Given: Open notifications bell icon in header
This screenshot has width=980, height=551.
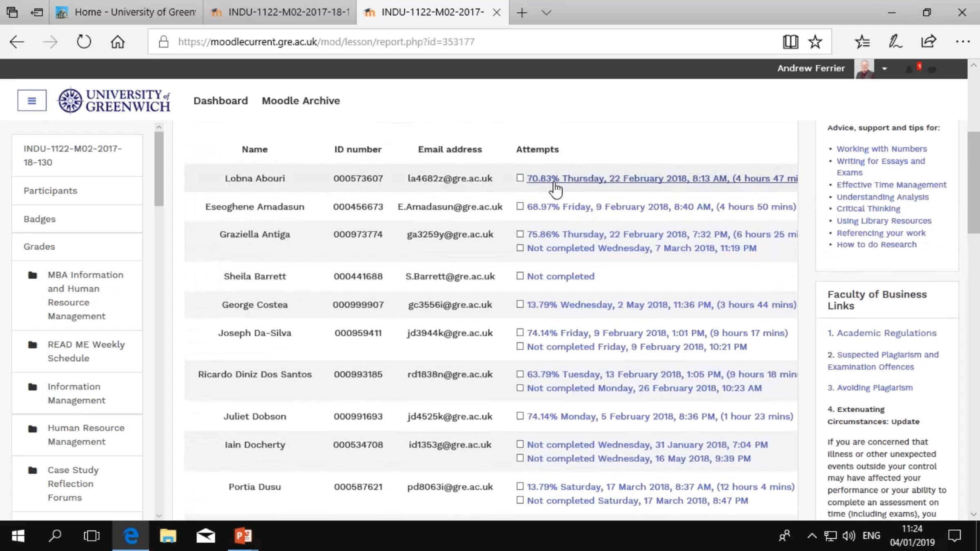Looking at the screenshot, I should click(909, 69).
